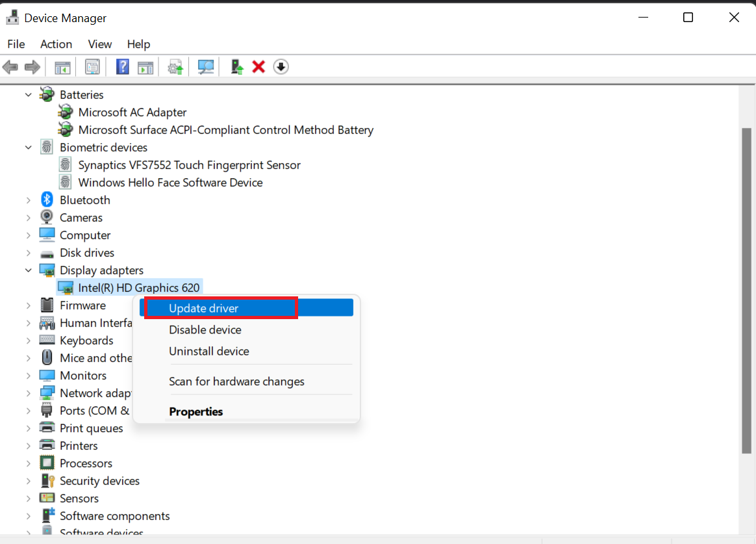The width and height of the screenshot is (756, 544).
Task: Click the Security devices icon
Action: click(x=47, y=480)
